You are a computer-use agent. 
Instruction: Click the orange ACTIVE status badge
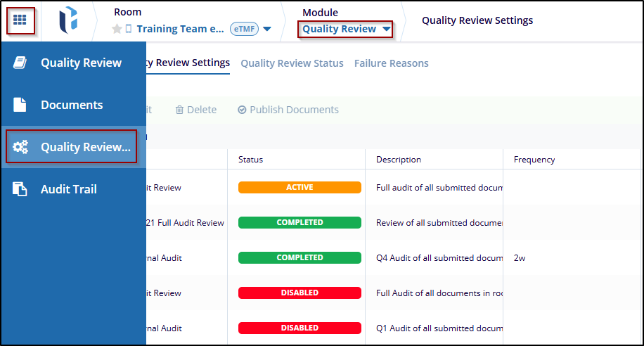tap(300, 188)
